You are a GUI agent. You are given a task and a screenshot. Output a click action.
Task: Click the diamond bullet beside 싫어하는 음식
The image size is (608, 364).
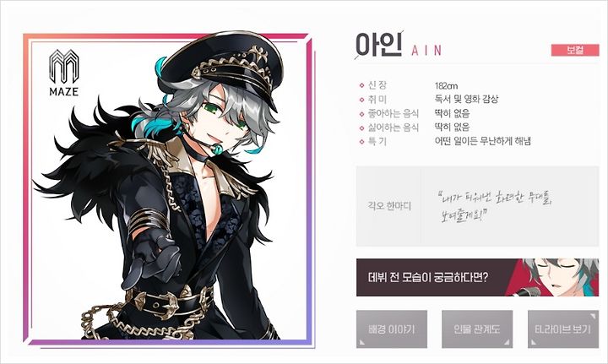(361, 128)
